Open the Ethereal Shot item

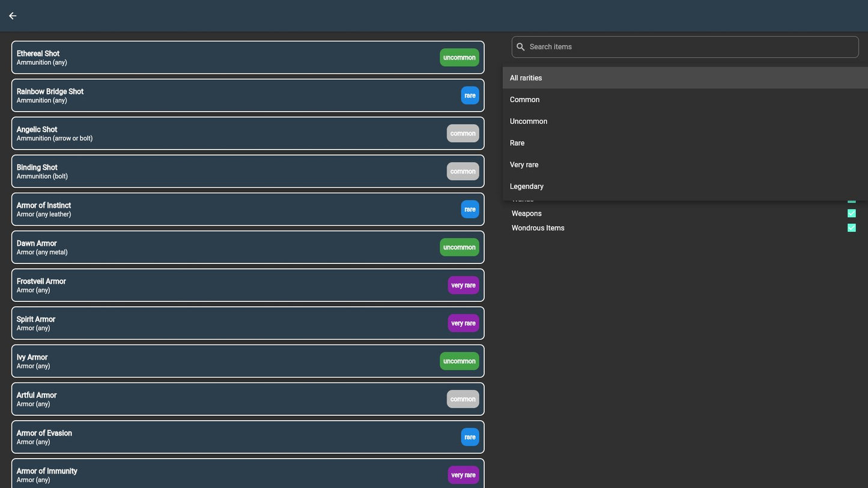(228, 58)
